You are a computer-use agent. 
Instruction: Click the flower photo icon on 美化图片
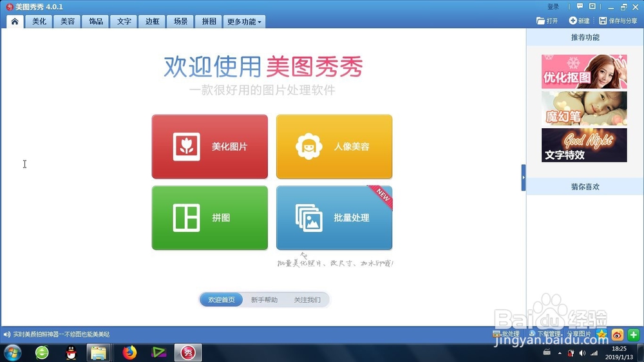point(187,147)
